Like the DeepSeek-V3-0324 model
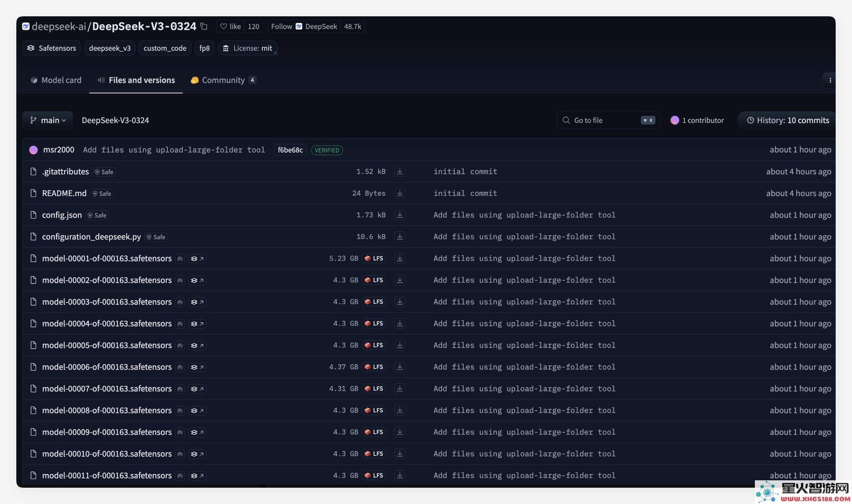852x504 pixels. (x=230, y=26)
